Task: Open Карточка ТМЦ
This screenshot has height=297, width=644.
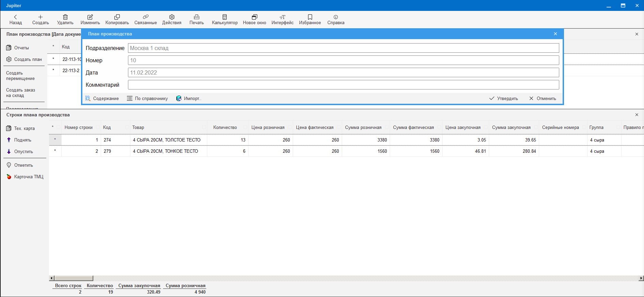Action: point(25,177)
